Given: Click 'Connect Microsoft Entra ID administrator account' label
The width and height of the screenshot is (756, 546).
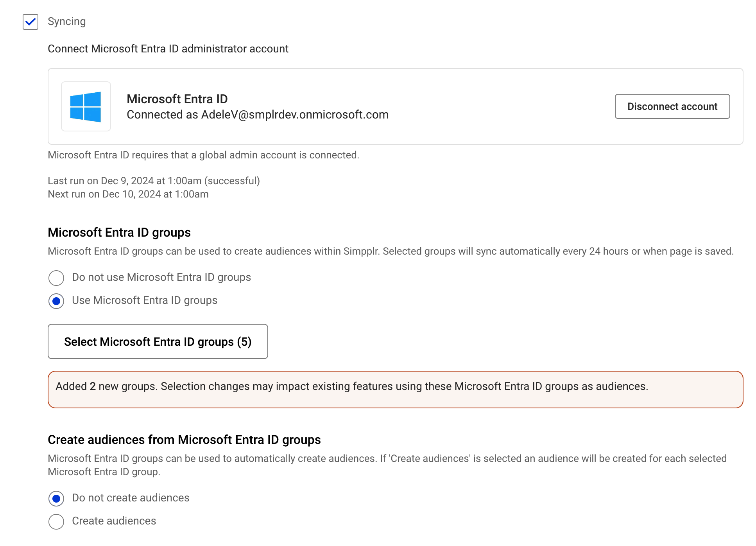Looking at the screenshot, I should click(168, 48).
